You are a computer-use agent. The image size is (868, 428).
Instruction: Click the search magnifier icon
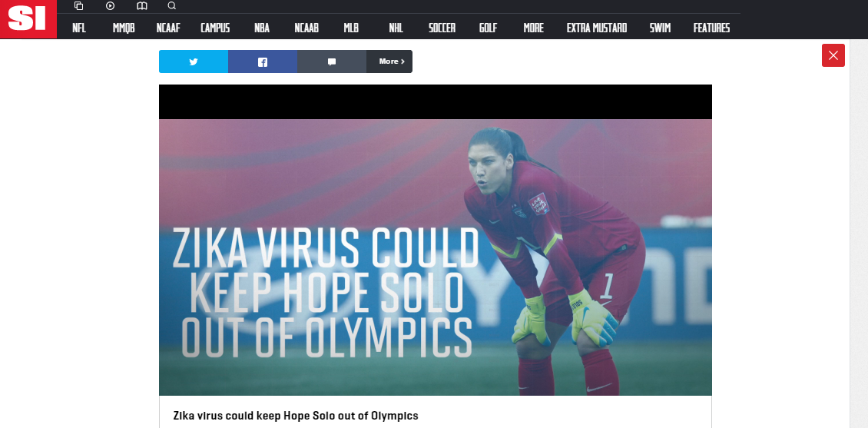pyautogui.click(x=171, y=6)
